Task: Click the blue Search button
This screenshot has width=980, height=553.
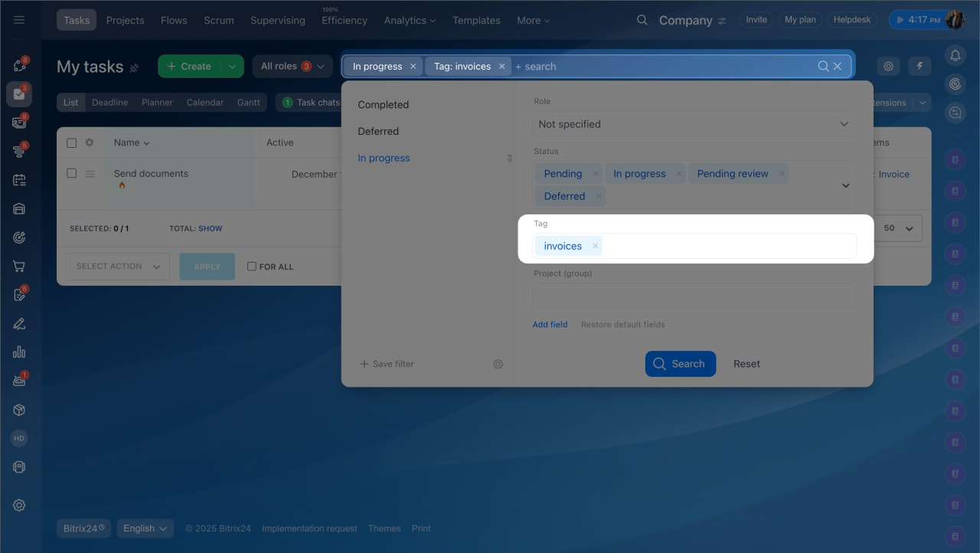Action: (x=680, y=364)
